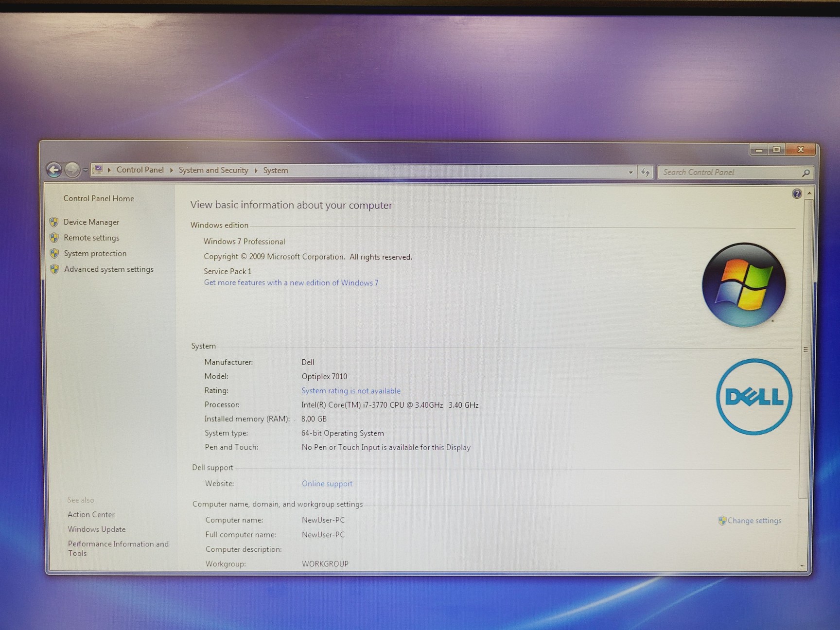Click the help question mark icon
Screen dimensions: 840x630
pos(797,194)
